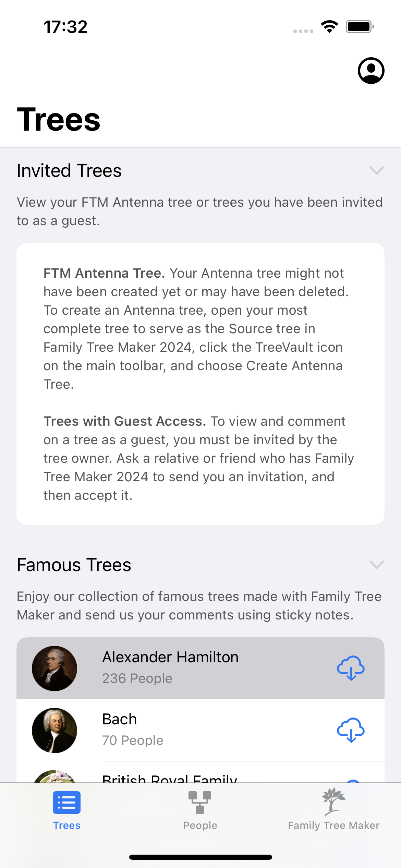Tap the People pedigree icon in tab bar
Image resolution: width=401 pixels, height=868 pixels.
(x=200, y=802)
